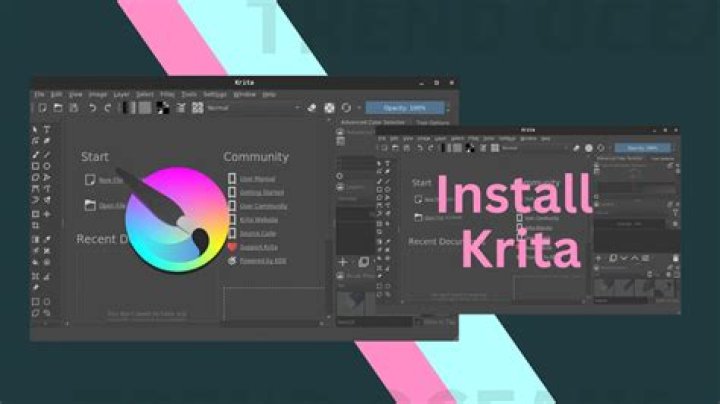The height and width of the screenshot is (404, 720).
Task: Click move layer down arrow in small Krita window
Action: tap(624, 258)
